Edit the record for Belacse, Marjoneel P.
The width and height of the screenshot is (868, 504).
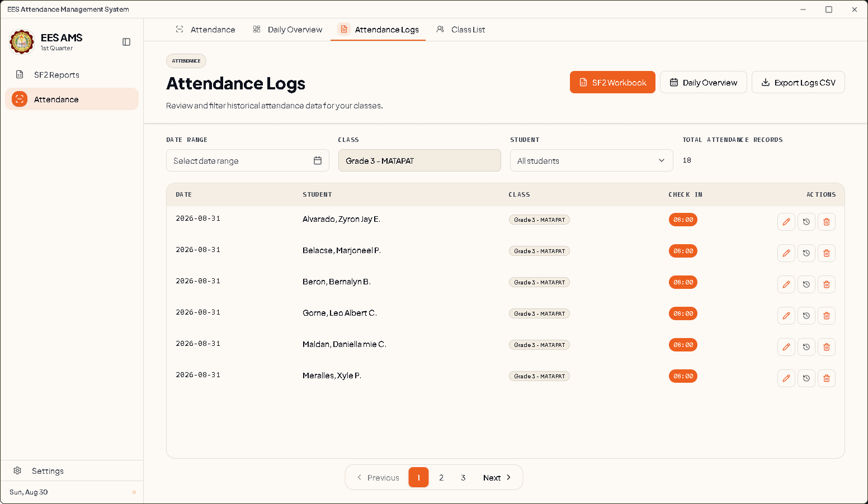(786, 253)
